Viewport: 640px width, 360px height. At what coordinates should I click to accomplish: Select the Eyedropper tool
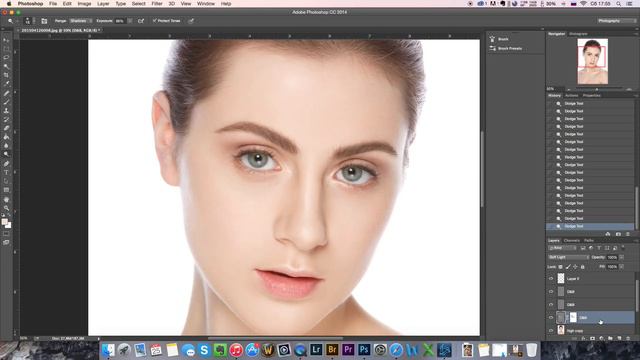click(x=6, y=84)
